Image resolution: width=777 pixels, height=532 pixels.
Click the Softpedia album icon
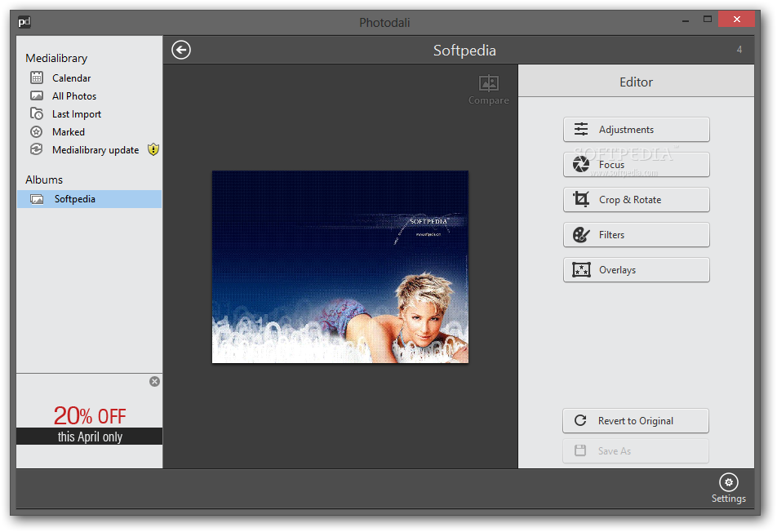coord(37,199)
